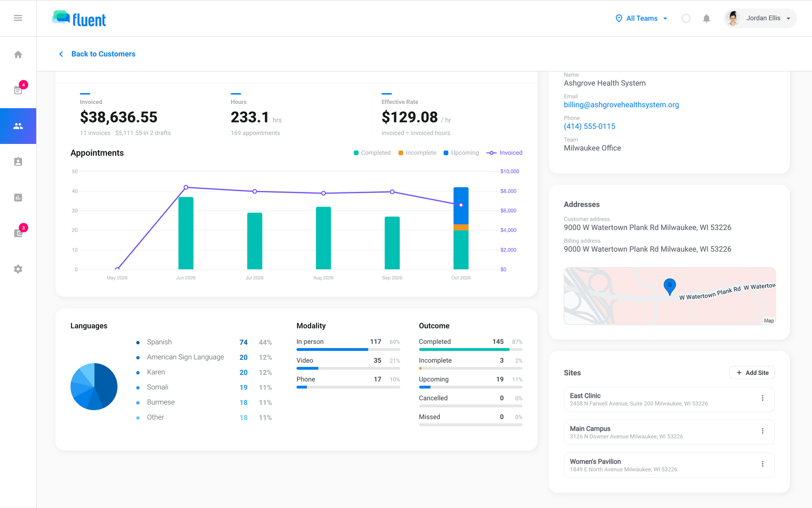Click the In person progress bar
Screen dimensions: 812x508
pyautogui.click(x=348, y=349)
